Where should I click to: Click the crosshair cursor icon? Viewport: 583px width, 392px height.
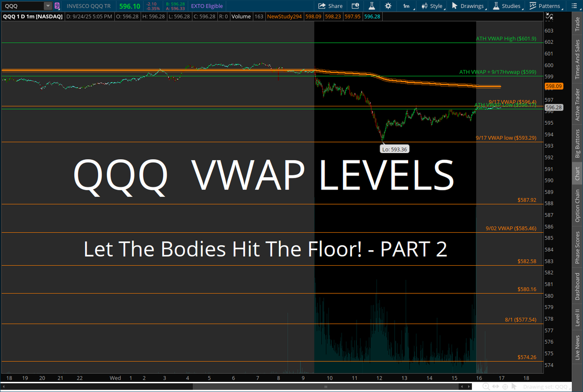tap(505, 387)
